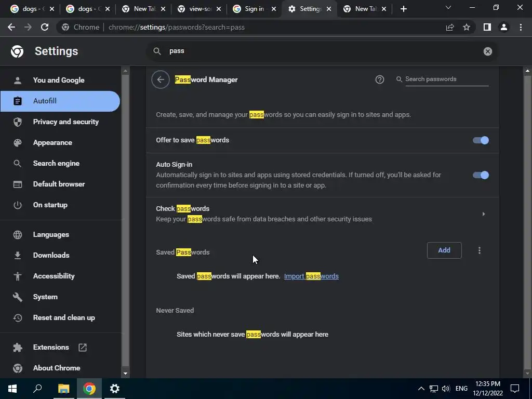Open Languages settings section
This screenshot has height=399, width=532.
pyautogui.click(x=60, y=234)
